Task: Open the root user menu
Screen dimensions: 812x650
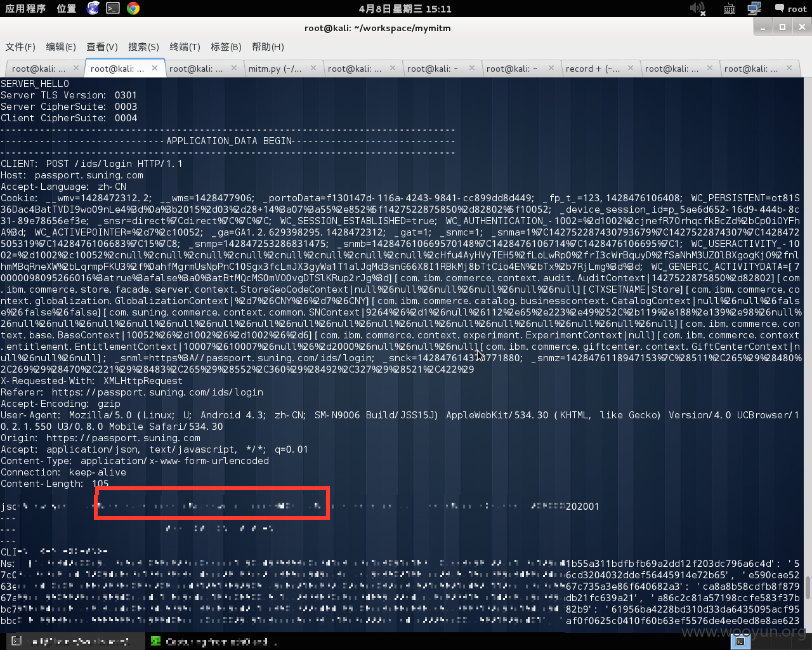Action: (x=790, y=8)
